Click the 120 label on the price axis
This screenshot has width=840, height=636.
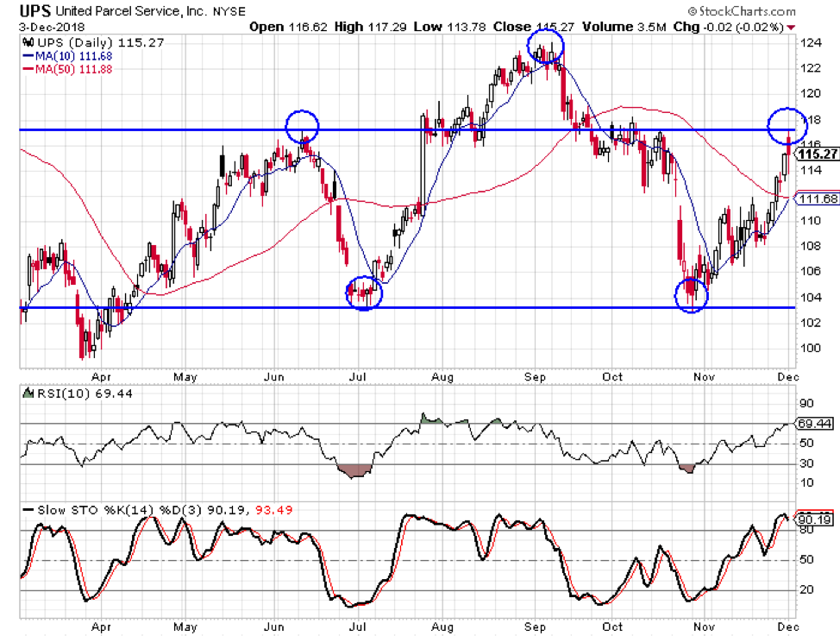pyautogui.click(x=811, y=93)
